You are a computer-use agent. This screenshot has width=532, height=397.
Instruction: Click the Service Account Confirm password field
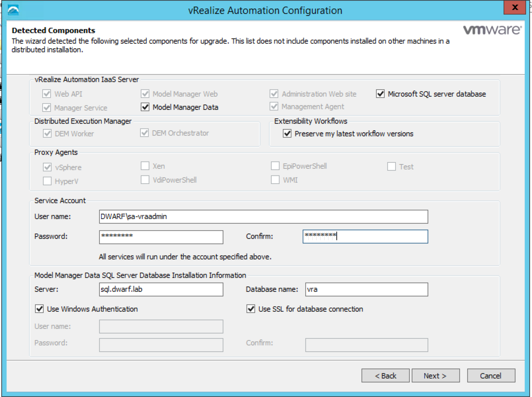pyautogui.click(x=365, y=237)
